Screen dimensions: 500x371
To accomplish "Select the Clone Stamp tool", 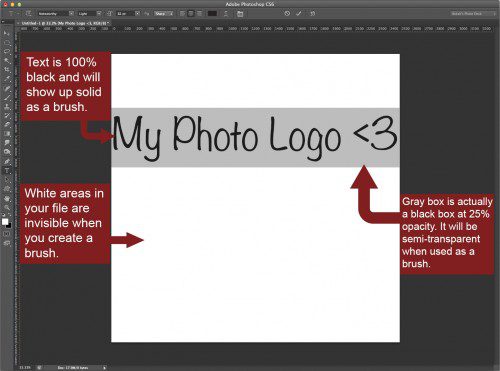I will [6, 107].
